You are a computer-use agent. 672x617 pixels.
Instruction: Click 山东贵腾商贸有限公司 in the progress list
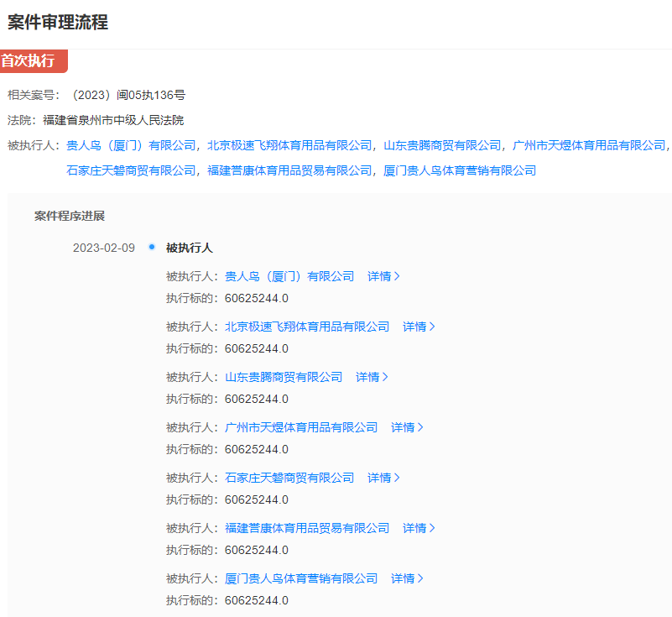tap(284, 377)
